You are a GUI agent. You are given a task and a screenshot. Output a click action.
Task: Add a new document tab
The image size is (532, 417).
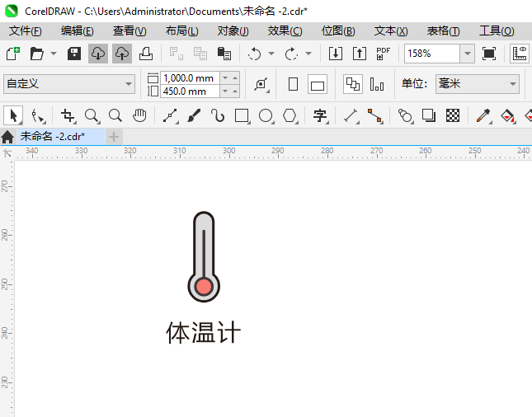[x=114, y=137]
